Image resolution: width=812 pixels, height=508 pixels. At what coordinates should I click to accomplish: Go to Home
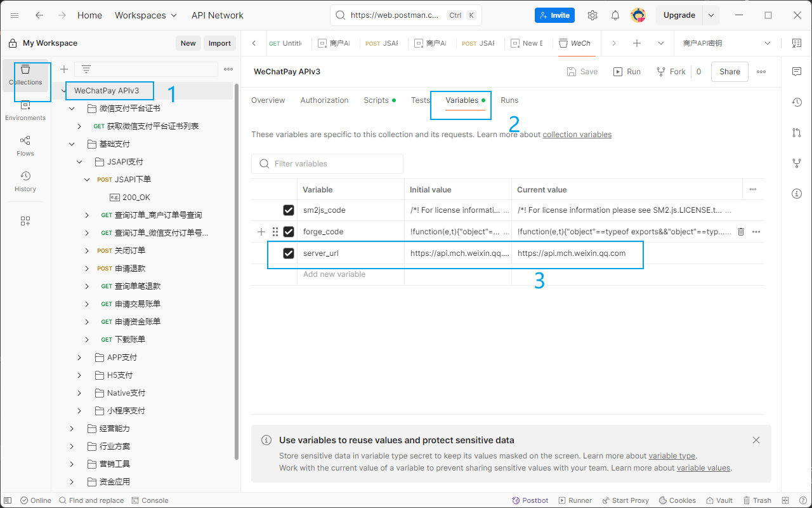89,15
